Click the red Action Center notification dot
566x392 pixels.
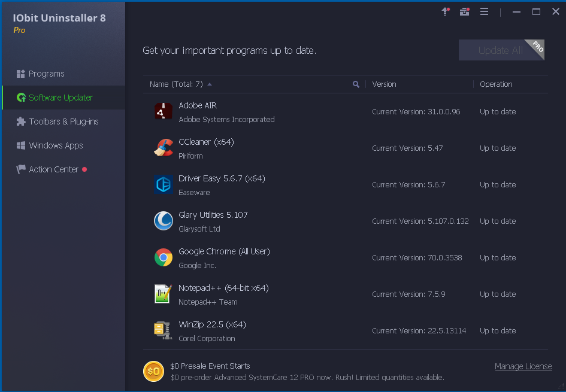(x=84, y=169)
